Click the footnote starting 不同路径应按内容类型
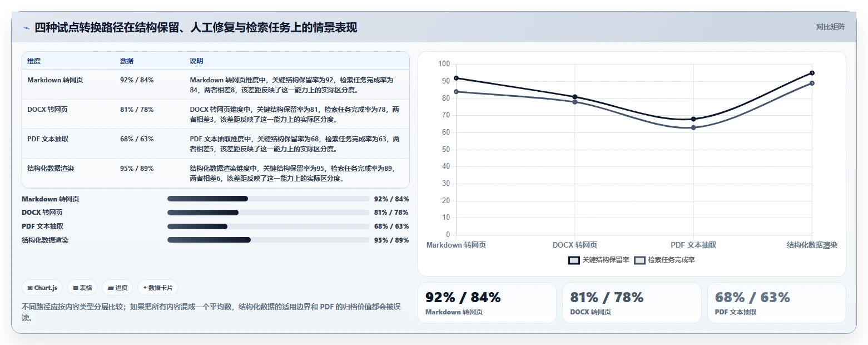 (x=211, y=312)
